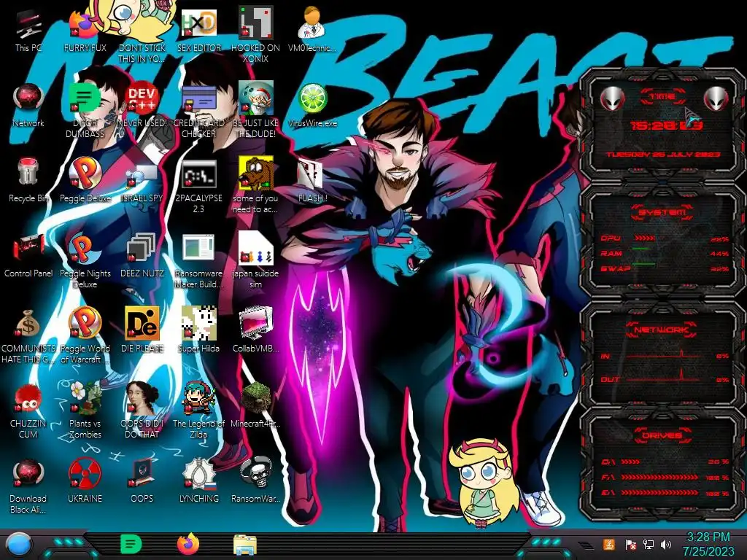This screenshot has height=560, width=747.
Task: Select the Download Black Ali... icon
Action: [x=28, y=486]
